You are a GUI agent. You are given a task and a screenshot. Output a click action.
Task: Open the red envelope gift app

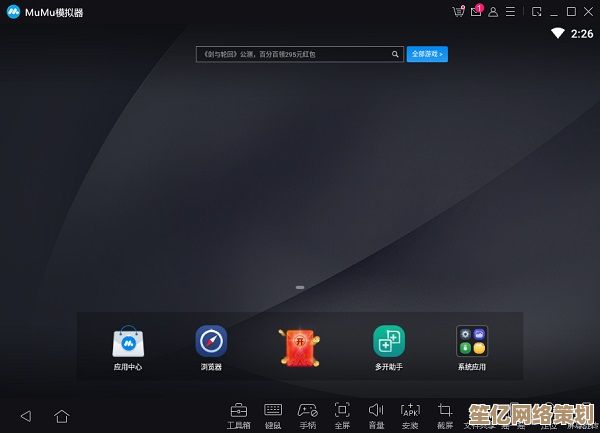click(297, 345)
